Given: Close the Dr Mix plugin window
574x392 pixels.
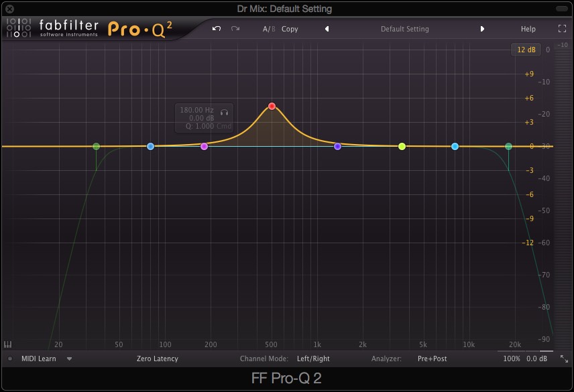Looking at the screenshot, I should pyautogui.click(x=10, y=9).
